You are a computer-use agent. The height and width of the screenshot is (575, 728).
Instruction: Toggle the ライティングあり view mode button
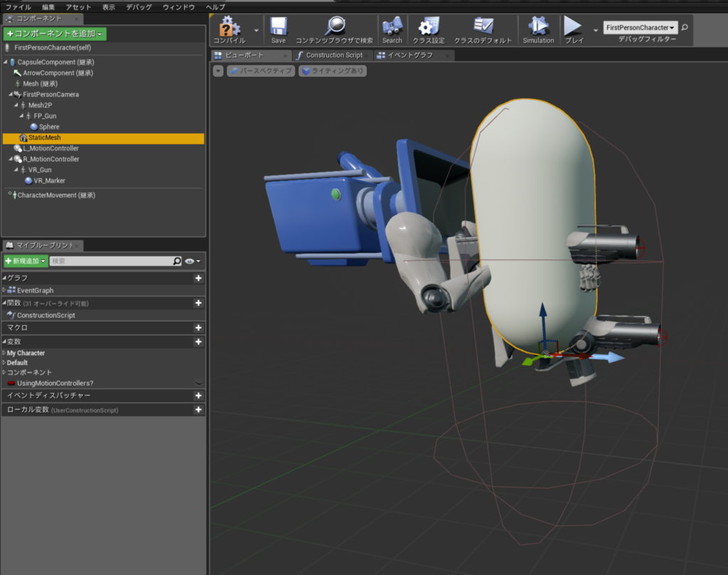(x=333, y=71)
